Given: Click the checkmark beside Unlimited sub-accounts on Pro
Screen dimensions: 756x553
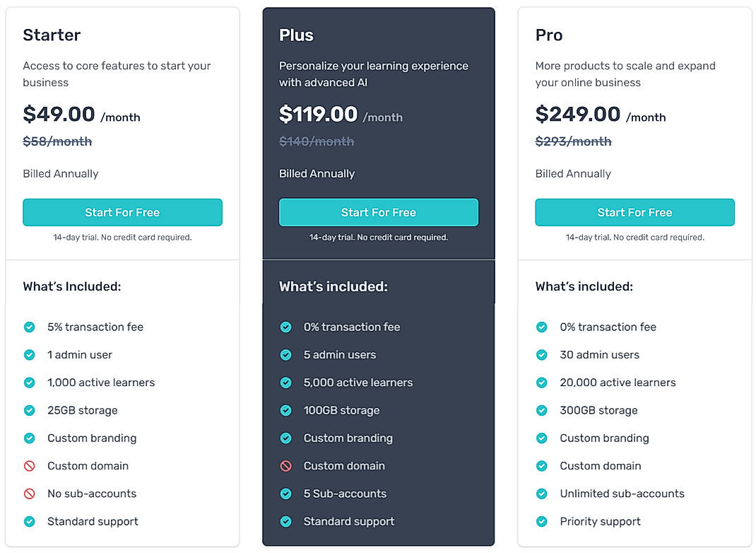Looking at the screenshot, I should (541, 494).
